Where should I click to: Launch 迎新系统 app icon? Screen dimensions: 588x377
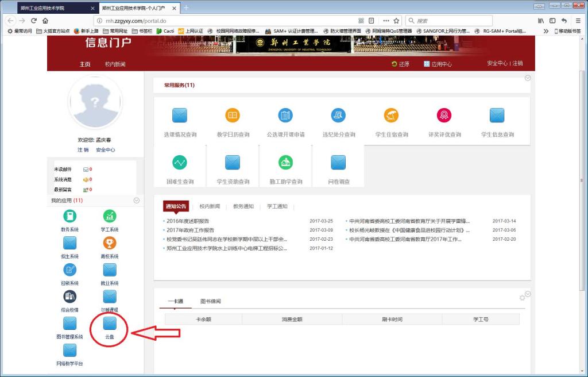pyautogui.click(x=69, y=270)
